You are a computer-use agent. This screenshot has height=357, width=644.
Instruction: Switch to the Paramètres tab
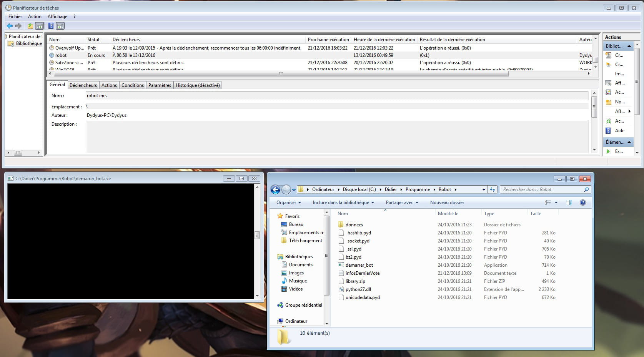[160, 85]
